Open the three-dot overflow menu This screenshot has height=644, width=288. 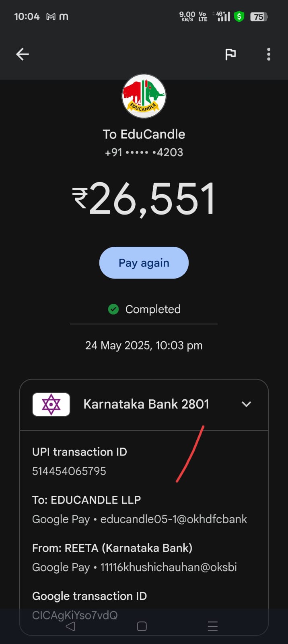269,54
